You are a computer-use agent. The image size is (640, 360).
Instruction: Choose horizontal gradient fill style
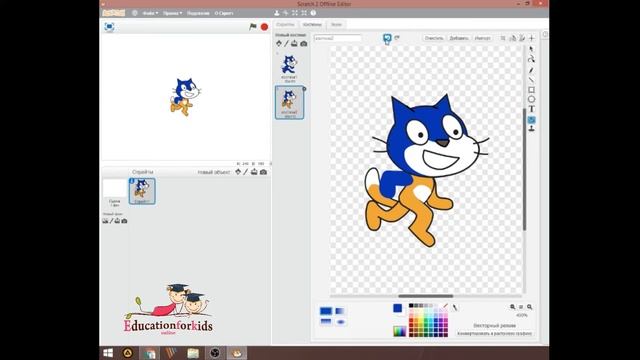pos(340,311)
